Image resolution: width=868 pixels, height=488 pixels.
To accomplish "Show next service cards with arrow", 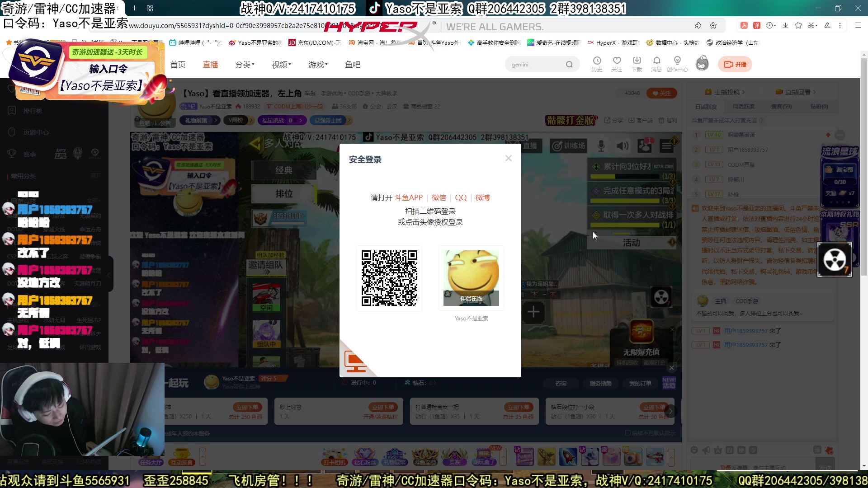I will (x=670, y=411).
